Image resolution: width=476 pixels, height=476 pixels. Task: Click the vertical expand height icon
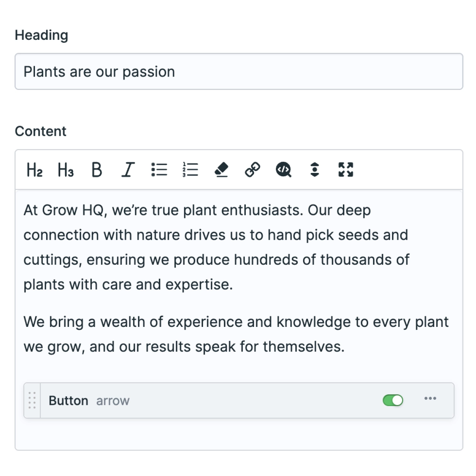tap(315, 170)
